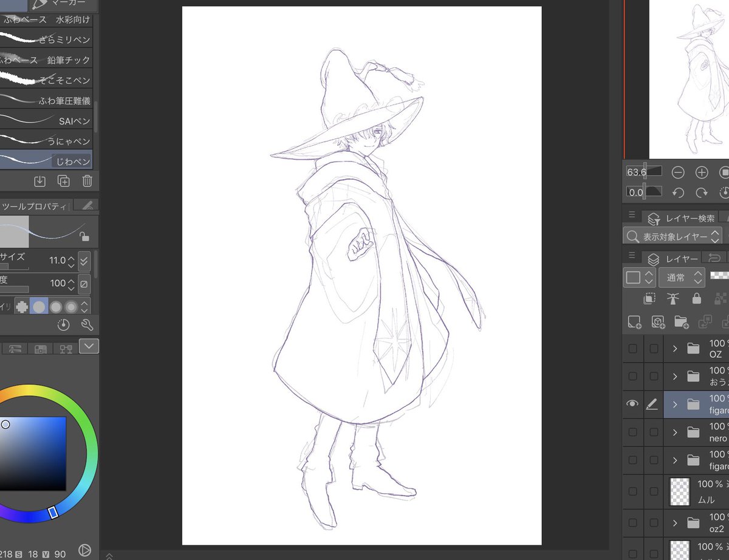Open the color palette tab dropdown arrow

89,346
